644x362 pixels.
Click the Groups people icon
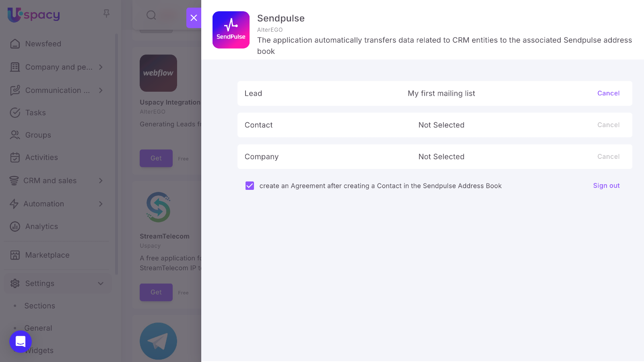point(15,135)
